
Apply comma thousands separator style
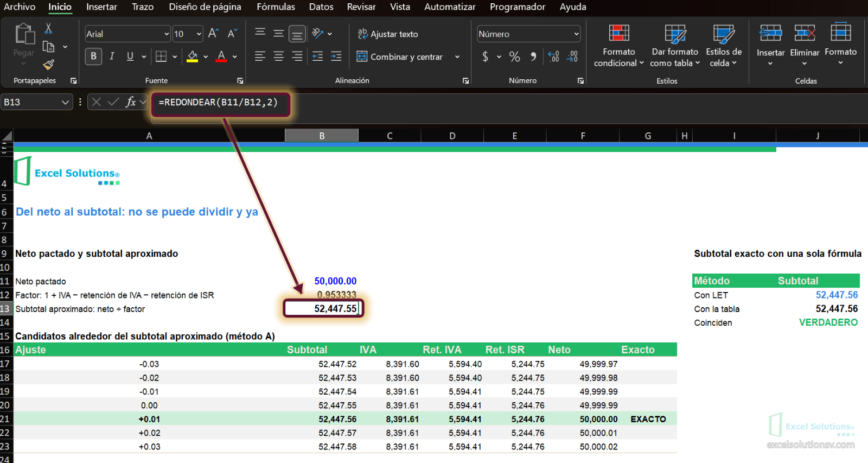coord(533,56)
